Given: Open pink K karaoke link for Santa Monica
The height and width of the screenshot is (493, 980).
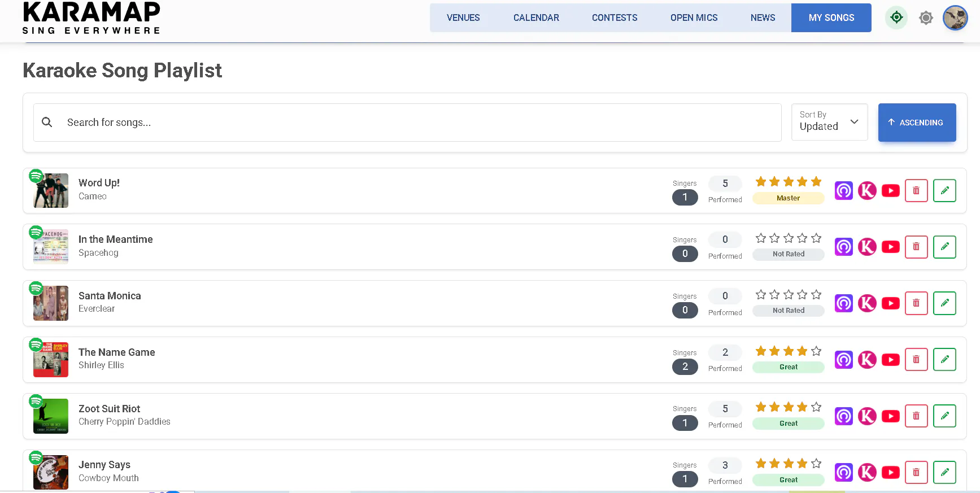Looking at the screenshot, I should coord(867,303).
